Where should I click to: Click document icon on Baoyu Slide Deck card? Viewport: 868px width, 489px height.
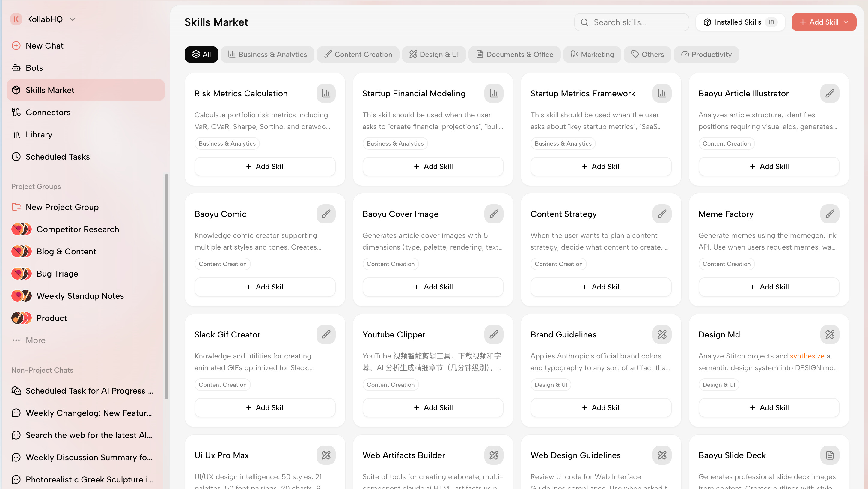point(830,455)
